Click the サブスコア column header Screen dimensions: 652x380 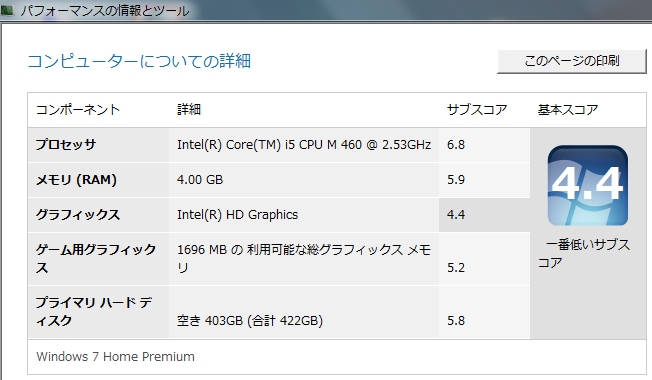477,110
